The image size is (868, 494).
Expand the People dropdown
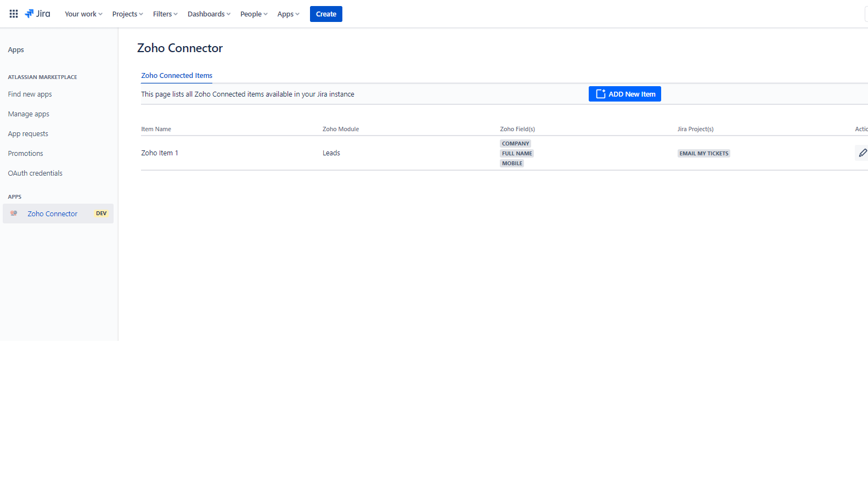tap(253, 14)
